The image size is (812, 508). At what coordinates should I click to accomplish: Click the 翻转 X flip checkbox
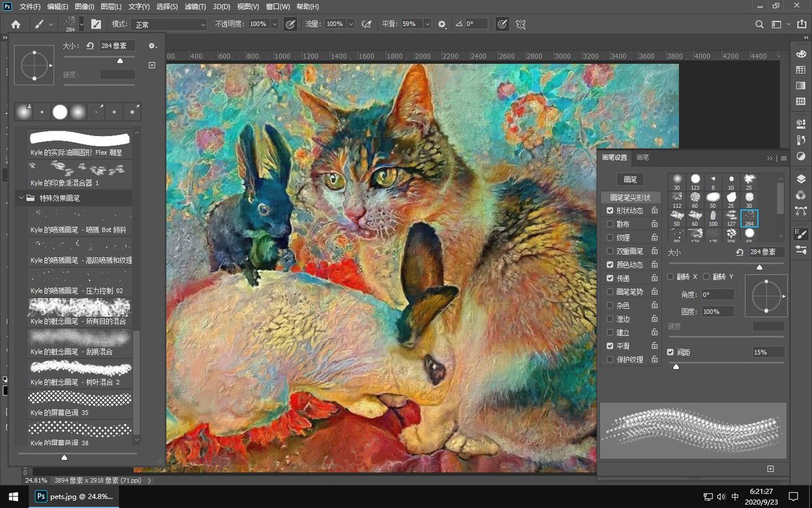(x=670, y=276)
